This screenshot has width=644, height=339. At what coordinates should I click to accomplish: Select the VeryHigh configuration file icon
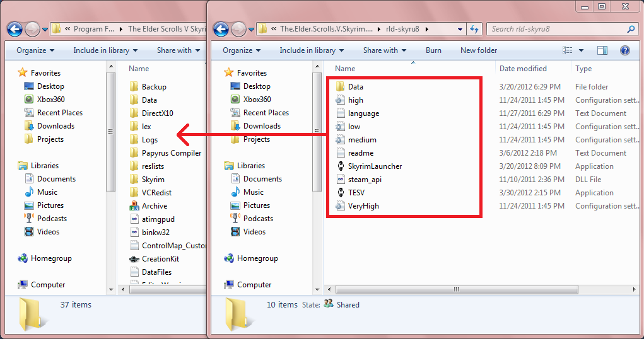(340, 206)
